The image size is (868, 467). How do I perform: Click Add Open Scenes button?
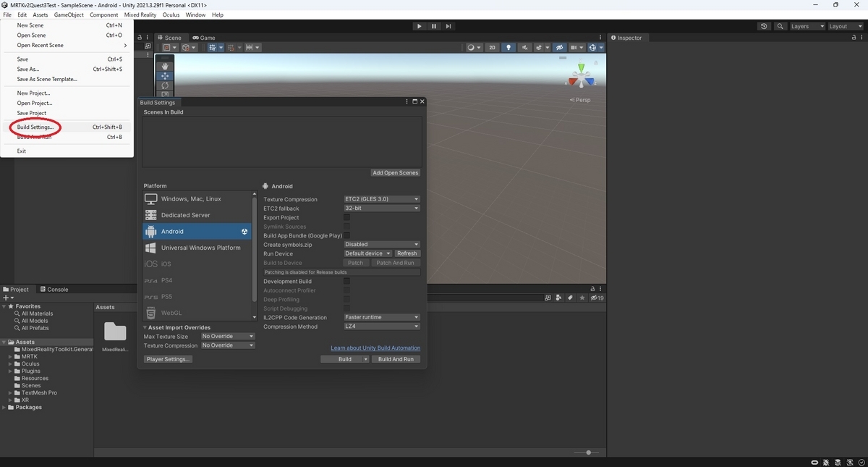[x=396, y=173]
